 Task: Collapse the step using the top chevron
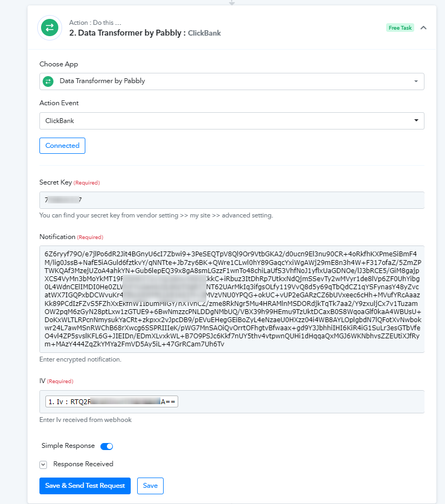click(x=423, y=28)
